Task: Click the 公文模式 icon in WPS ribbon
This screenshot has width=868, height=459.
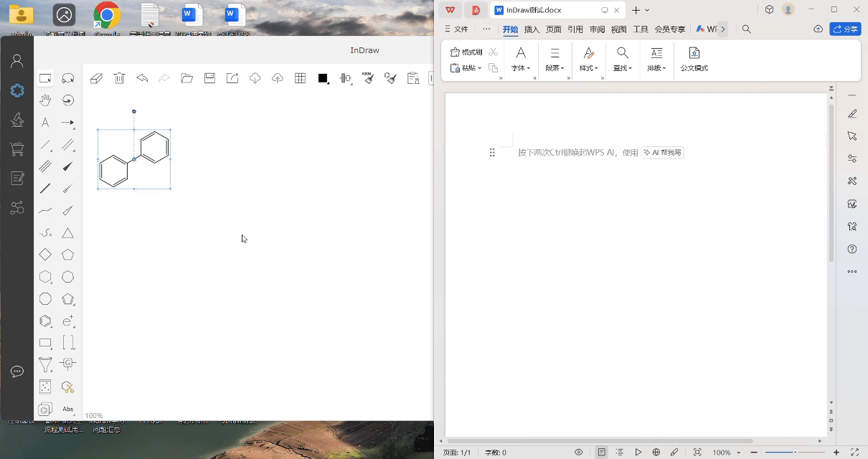Action: [x=694, y=59]
